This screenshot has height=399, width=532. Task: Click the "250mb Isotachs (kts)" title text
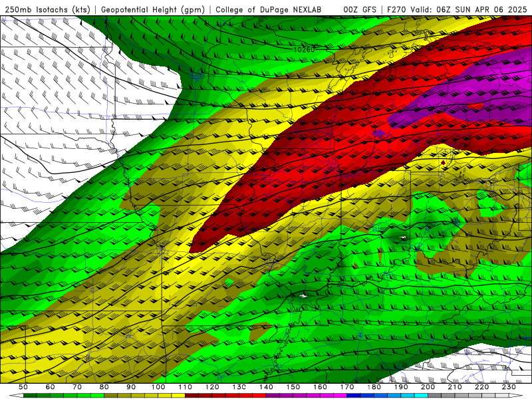click(x=47, y=10)
